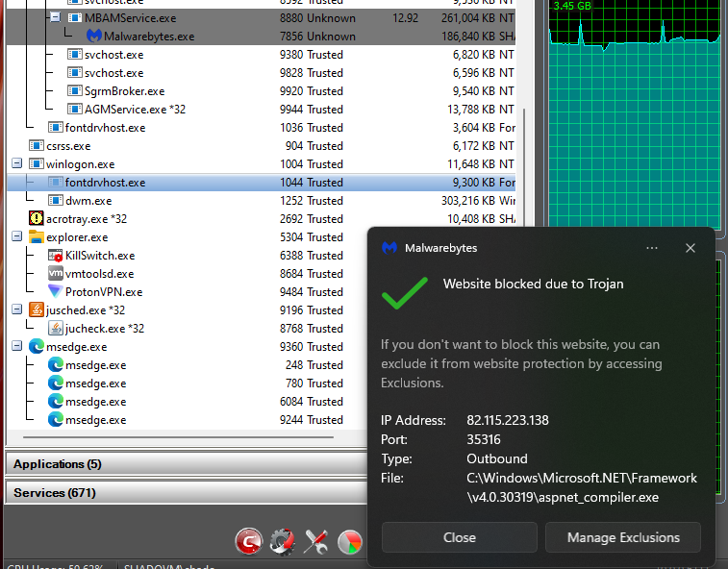The image size is (728, 569).
Task: Click the crossed tools toolbar icon
Action: 315,541
